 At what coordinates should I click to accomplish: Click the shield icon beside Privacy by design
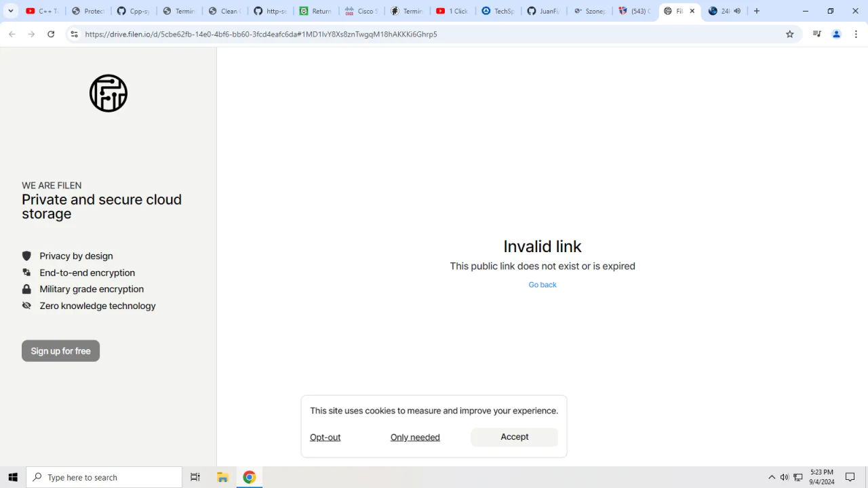[x=26, y=256]
